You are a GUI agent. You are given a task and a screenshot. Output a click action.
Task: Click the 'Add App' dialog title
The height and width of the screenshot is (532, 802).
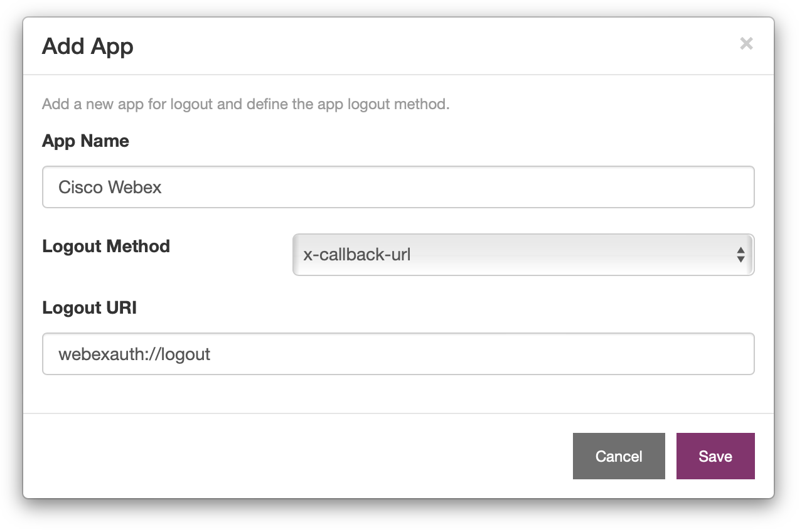(x=87, y=46)
